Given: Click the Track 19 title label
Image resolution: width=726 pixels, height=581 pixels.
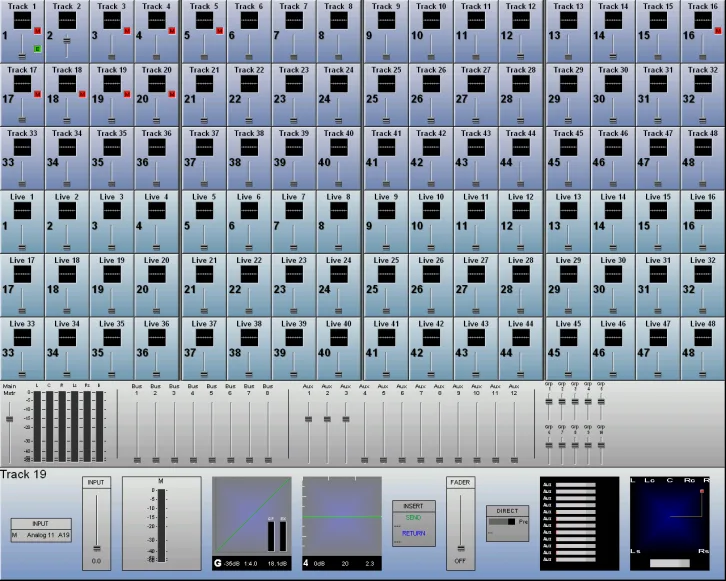Looking at the screenshot, I should [23, 474].
